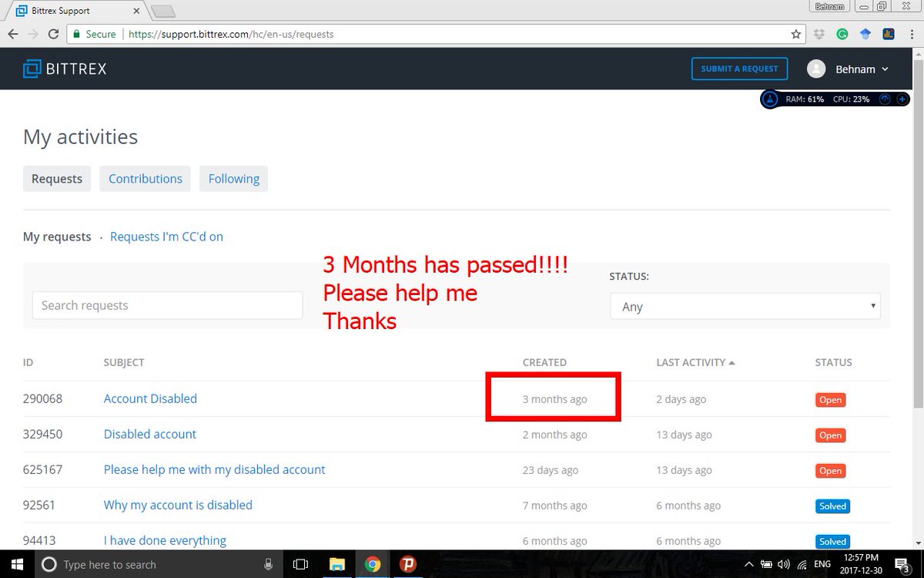Click request ID 290068
This screenshot has height=578, width=924.
click(43, 398)
